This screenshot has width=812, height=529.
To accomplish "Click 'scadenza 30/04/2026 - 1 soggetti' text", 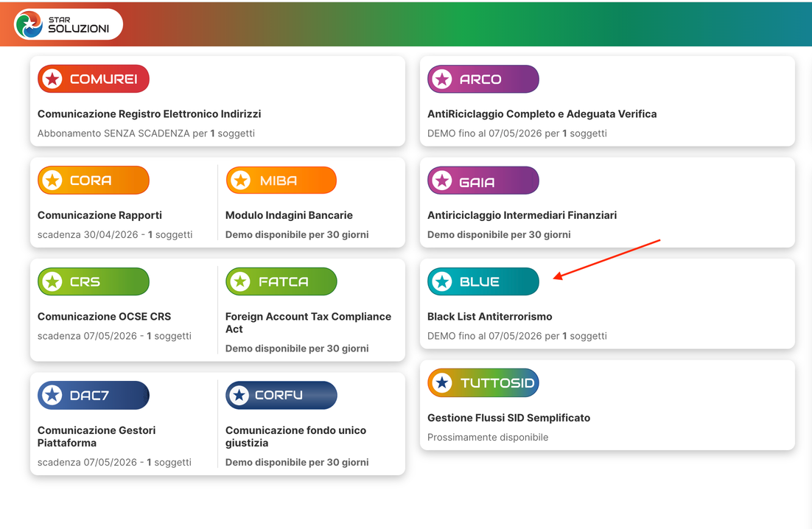I will tap(115, 235).
